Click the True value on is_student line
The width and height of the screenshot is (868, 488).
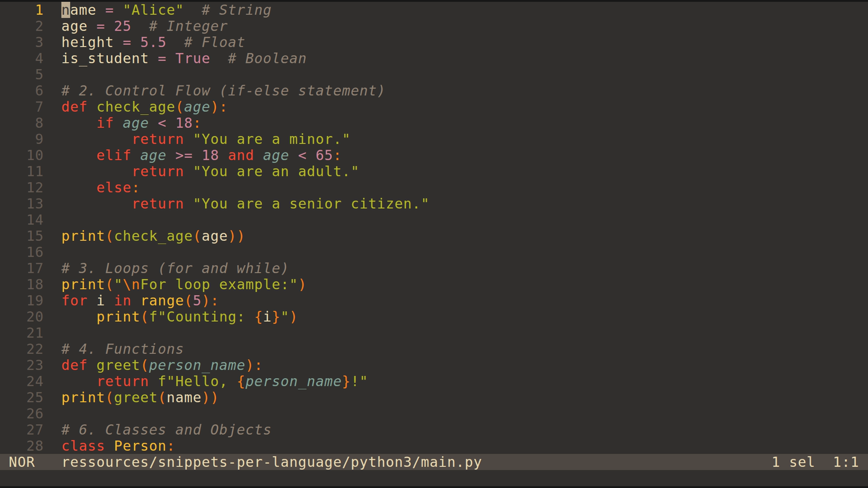193,58
